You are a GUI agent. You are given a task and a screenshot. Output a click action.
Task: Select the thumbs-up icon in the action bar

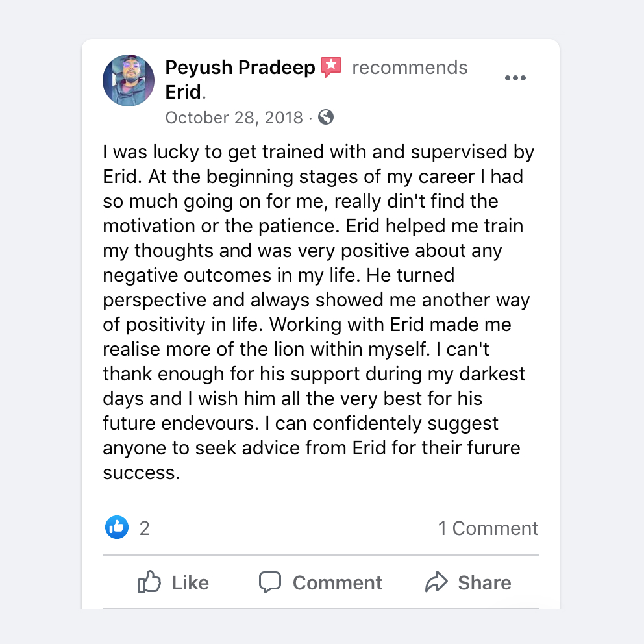(x=149, y=582)
